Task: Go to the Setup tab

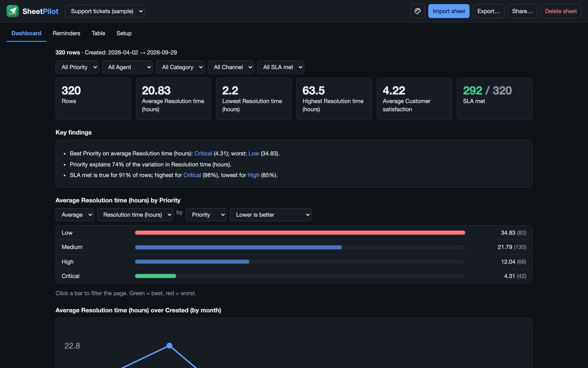Action: click(x=124, y=33)
